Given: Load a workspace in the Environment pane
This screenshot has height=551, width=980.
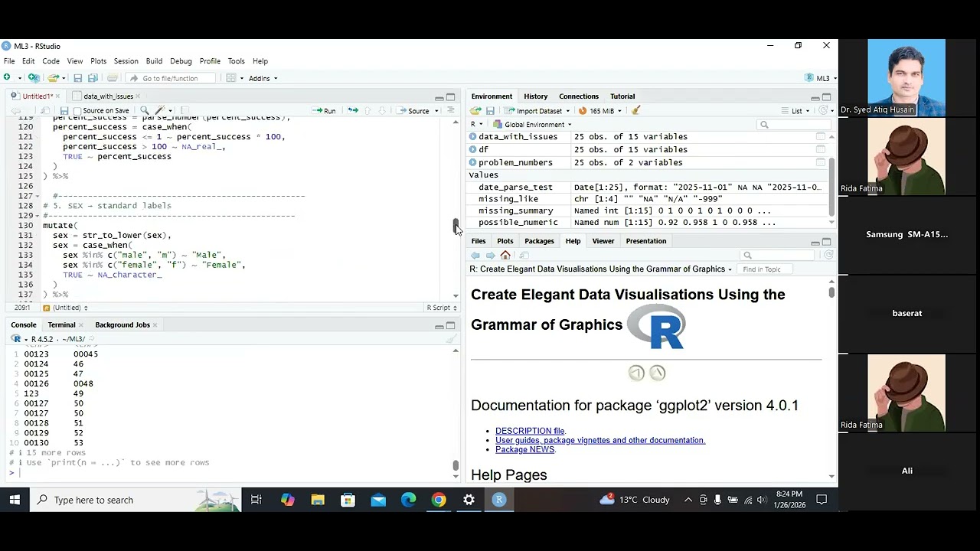Looking at the screenshot, I should pyautogui.click(x=475, y=111).
